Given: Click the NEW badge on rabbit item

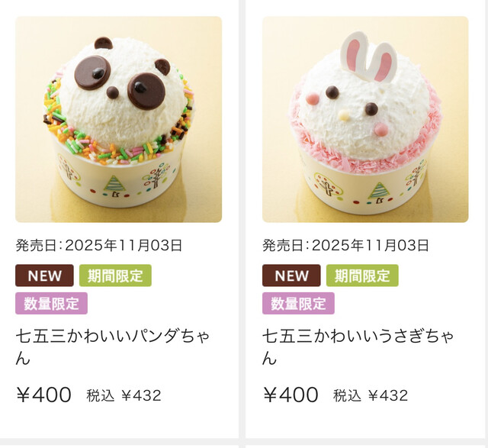Looking at the screenshot, I should pos(291,276).
